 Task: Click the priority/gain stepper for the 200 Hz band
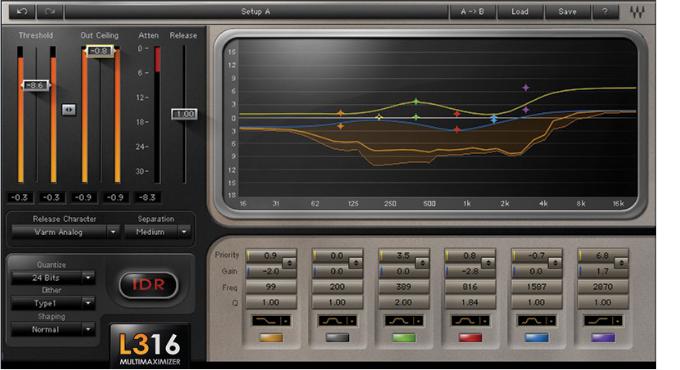(356, 263)
